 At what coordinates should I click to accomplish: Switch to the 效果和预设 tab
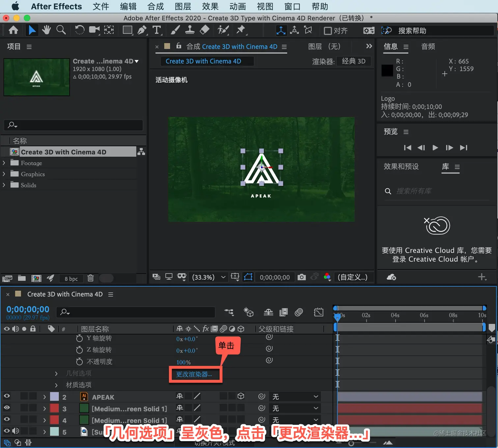pyautogui.click(x=401, y=166)
